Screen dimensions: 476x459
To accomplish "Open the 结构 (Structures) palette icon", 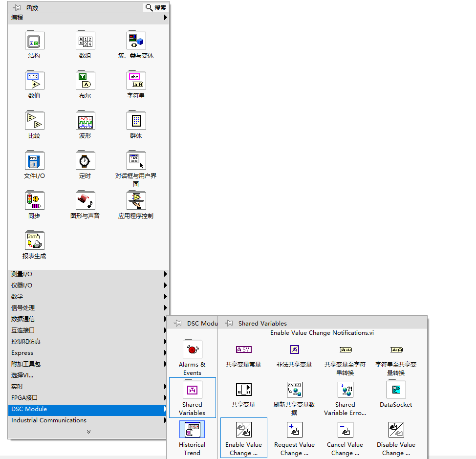I will pyautogui.click(x=34, y=40).
